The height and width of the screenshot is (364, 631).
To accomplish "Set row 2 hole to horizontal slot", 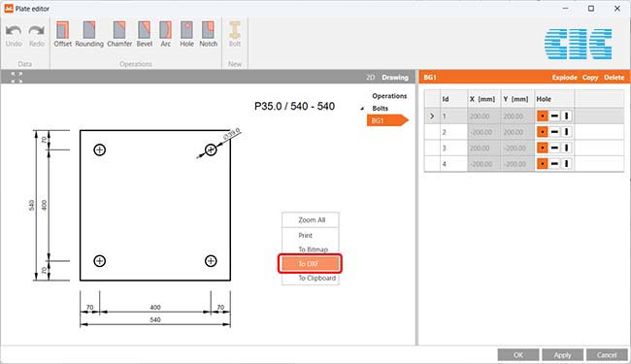I will point(554,132).
